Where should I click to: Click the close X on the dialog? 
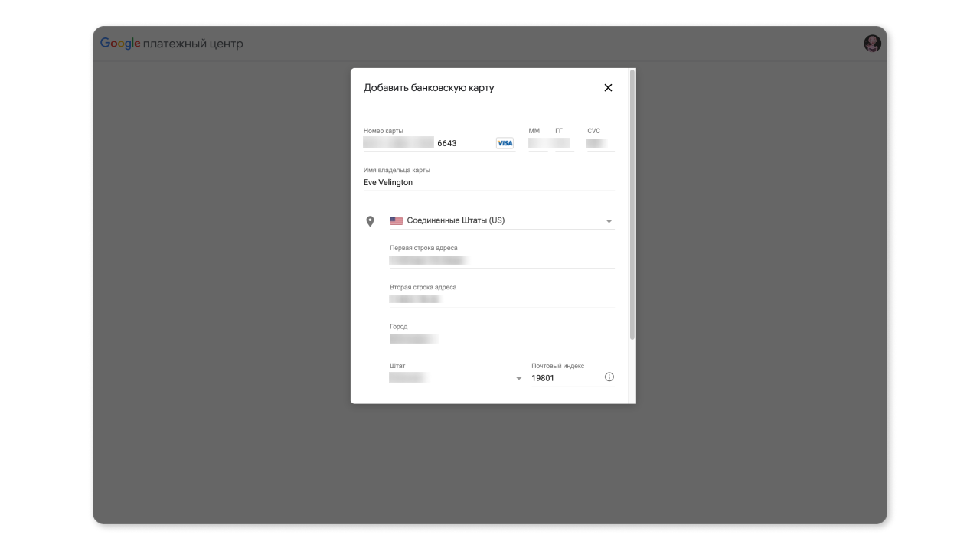608,87
